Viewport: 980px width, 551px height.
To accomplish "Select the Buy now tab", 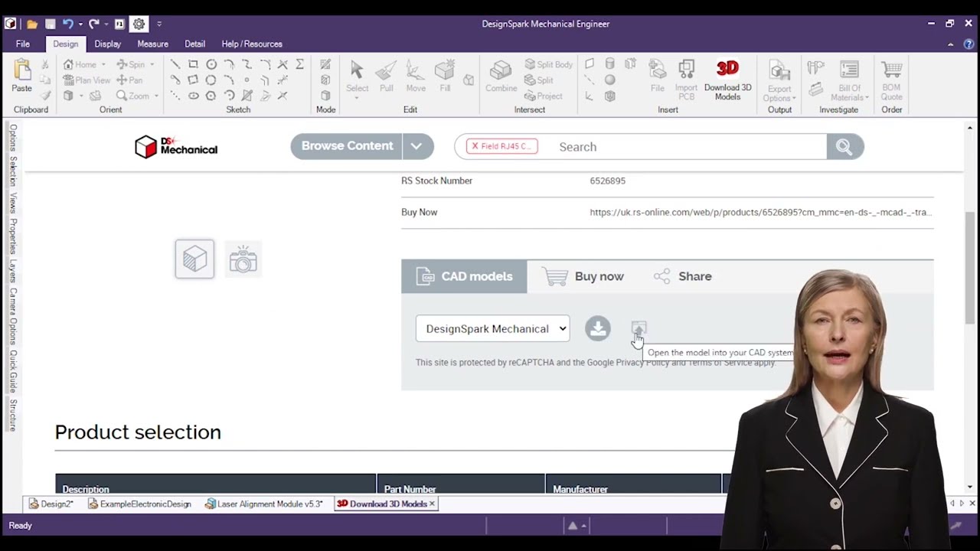I will (x=583, y=276).
